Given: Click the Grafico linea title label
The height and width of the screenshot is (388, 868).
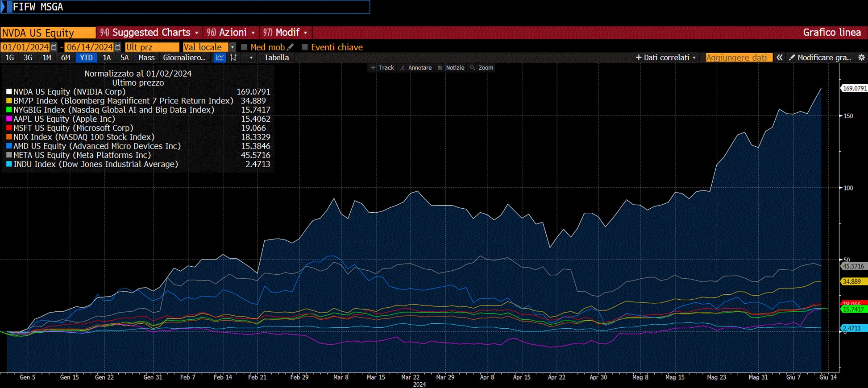Looking at the screenshot, I should pos(832,33).
